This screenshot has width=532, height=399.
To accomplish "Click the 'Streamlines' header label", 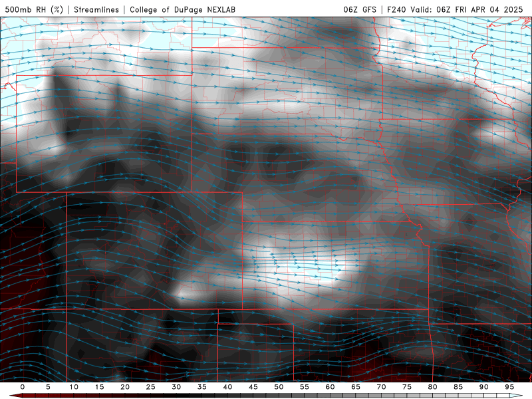I will pos(96,9).
